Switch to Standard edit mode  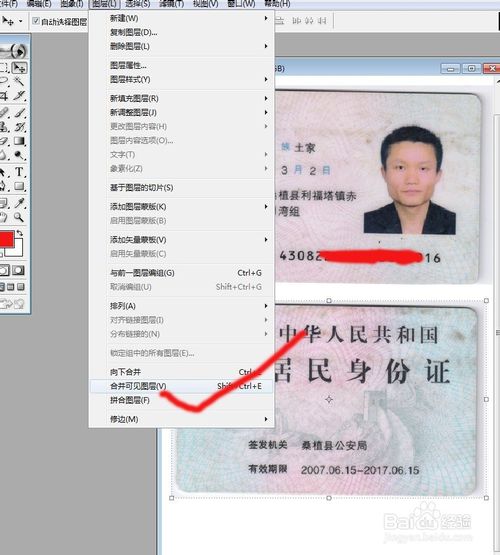click(x=4, y=271)
